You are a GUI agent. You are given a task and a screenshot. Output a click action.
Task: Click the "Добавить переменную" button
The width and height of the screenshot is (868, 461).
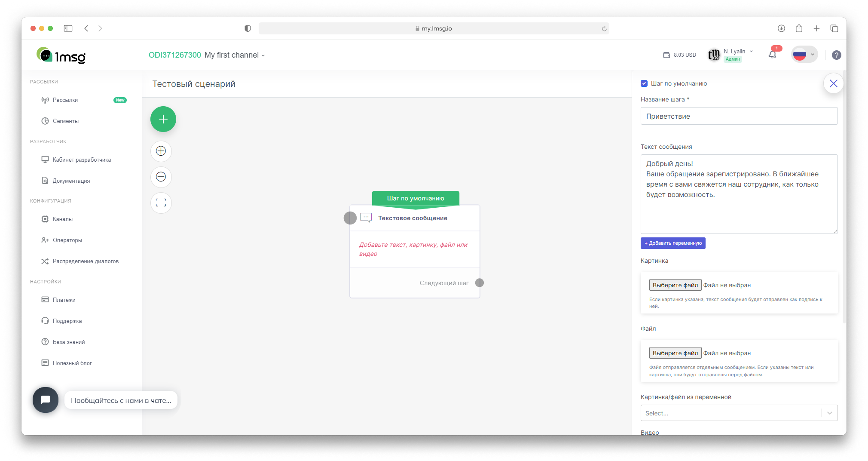coord(673,243)
